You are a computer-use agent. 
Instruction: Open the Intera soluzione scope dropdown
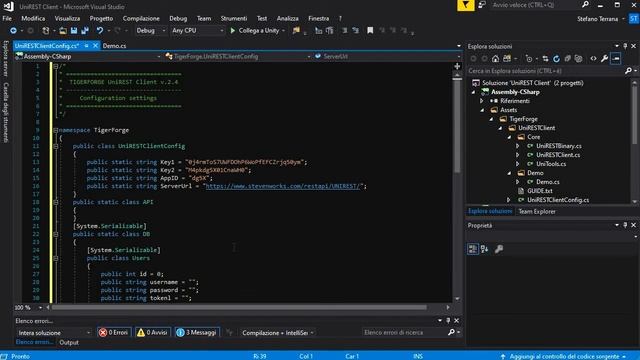(x=53, y=333)
